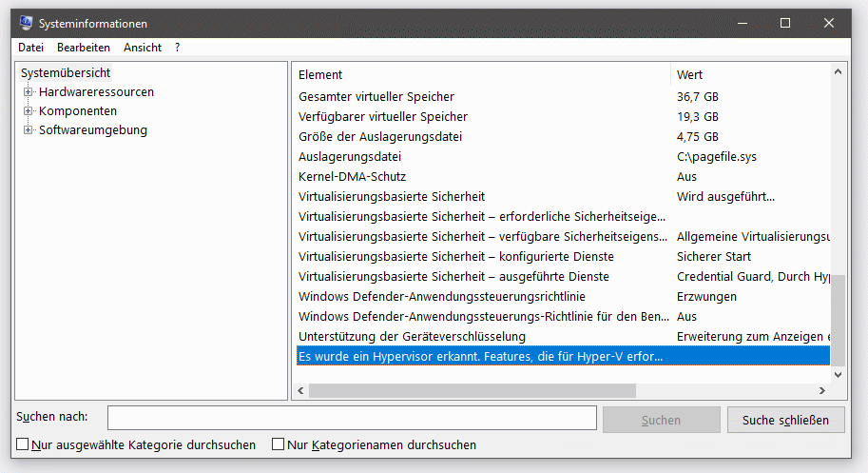Click the 4,75 GB value
Viewport: 868px width, 473px height.
pos(698,137)
